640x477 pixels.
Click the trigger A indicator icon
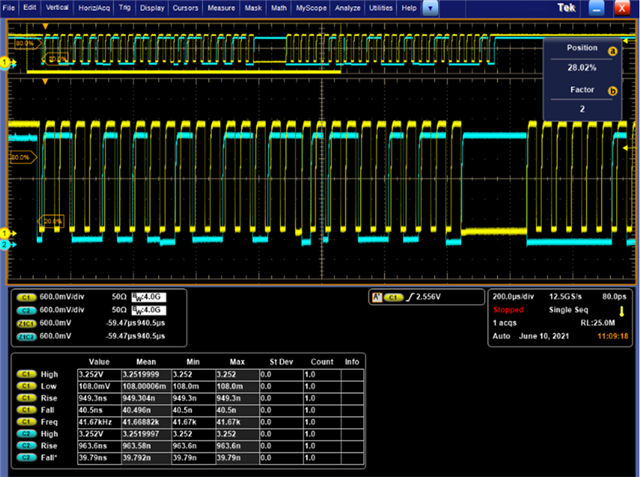coord(376,298)
